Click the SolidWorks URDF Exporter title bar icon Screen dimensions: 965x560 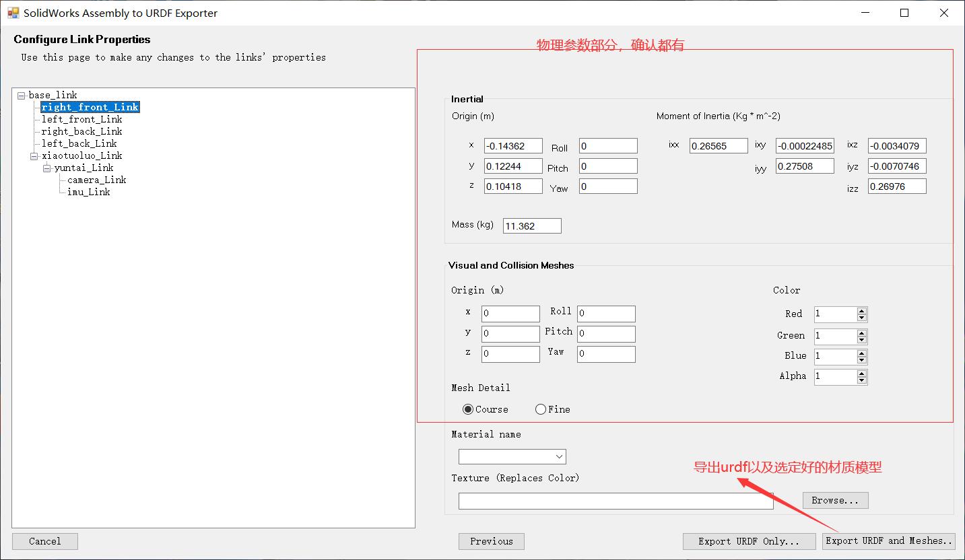coord(13,13)
